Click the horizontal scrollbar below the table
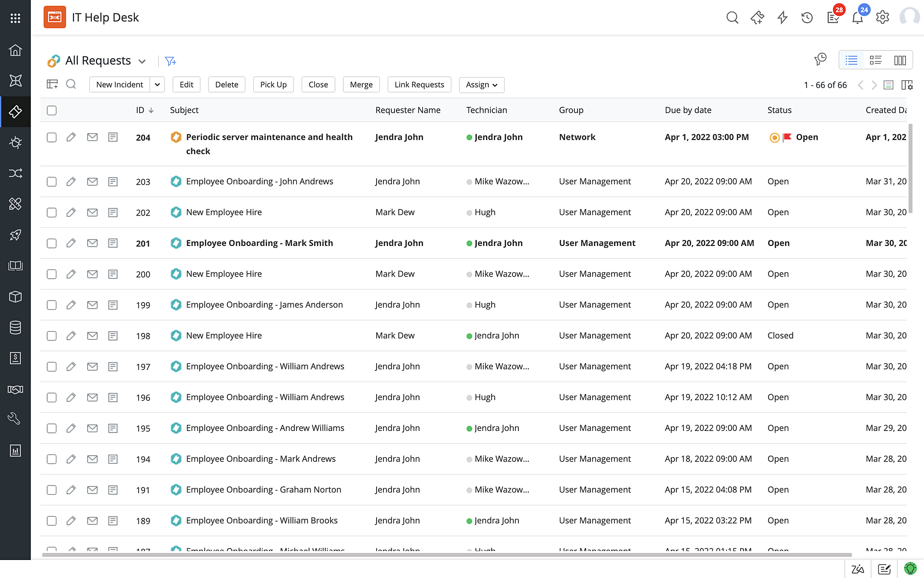 point(446,554)
